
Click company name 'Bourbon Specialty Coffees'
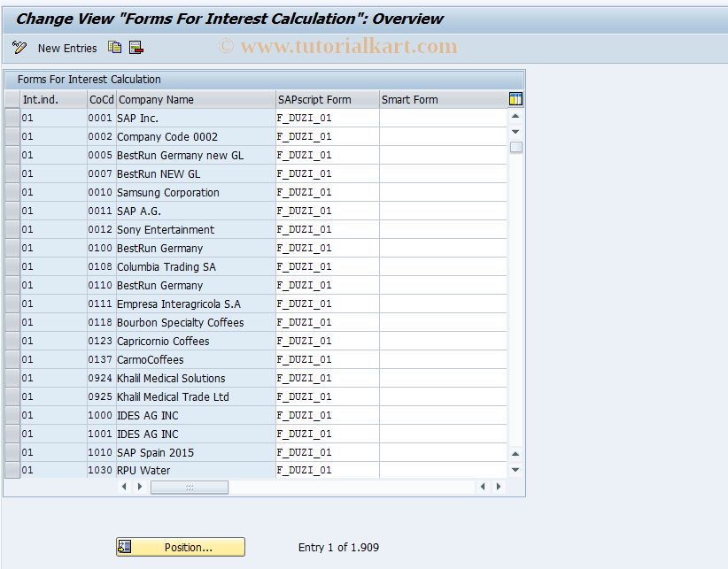[180, 323]
